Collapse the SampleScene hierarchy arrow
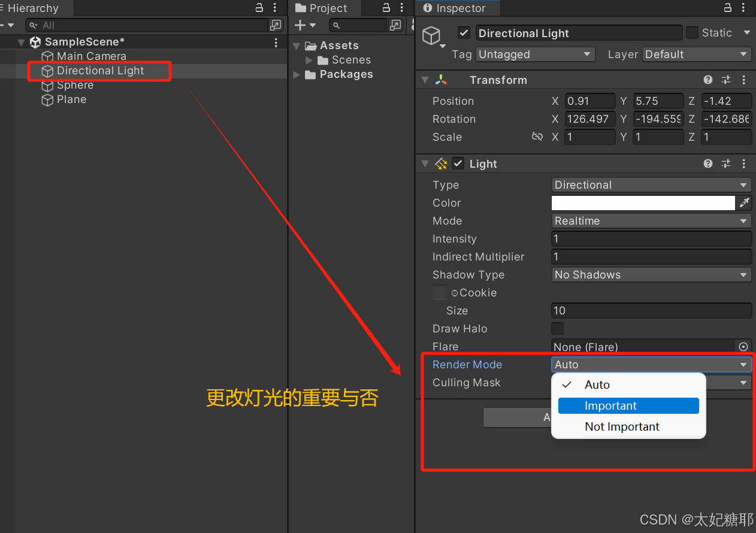The height and width of the screenshot is (533, 756). click(x=22, y=43)
